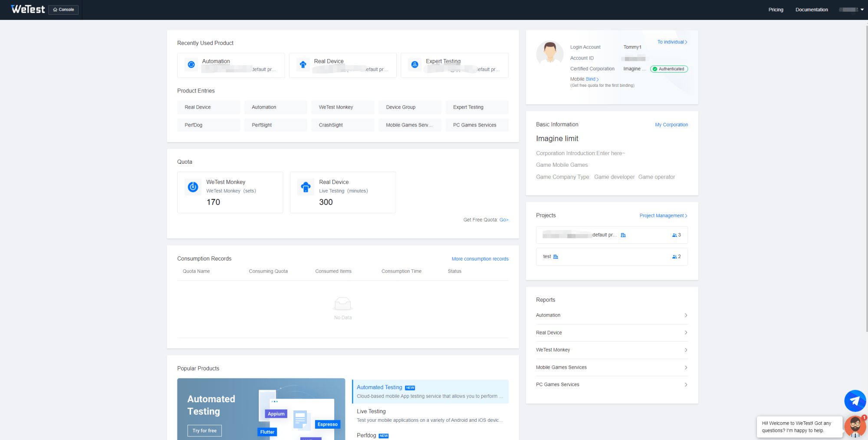
Task: Open PerfSight product entry
Action: pyautogui.click(x=276, y=125)
